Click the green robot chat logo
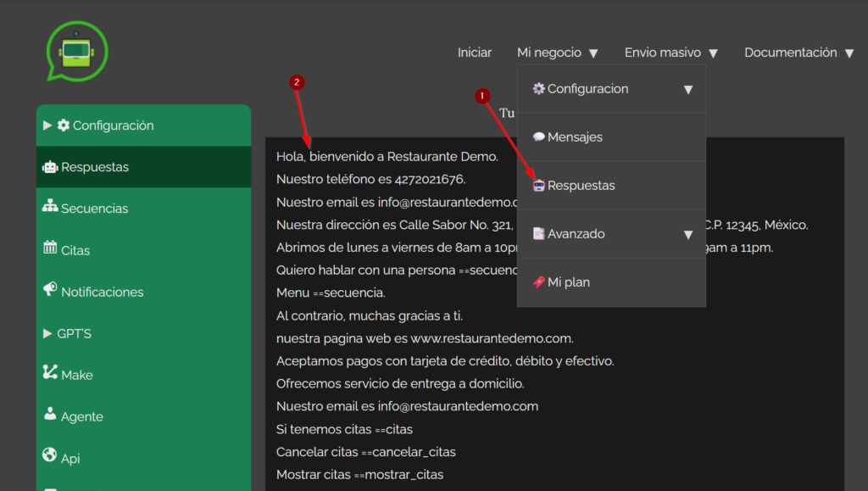 pyautogui.click(x=77, y=52)
